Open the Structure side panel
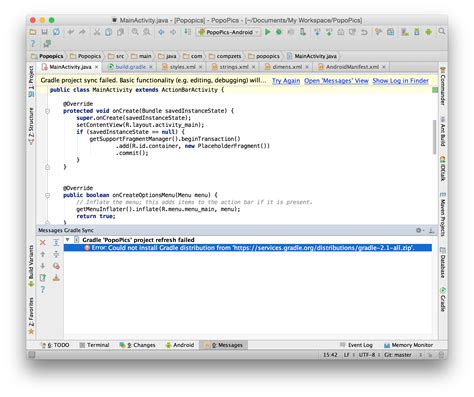This screenshot has width=474, height=397. coord(31,126)
